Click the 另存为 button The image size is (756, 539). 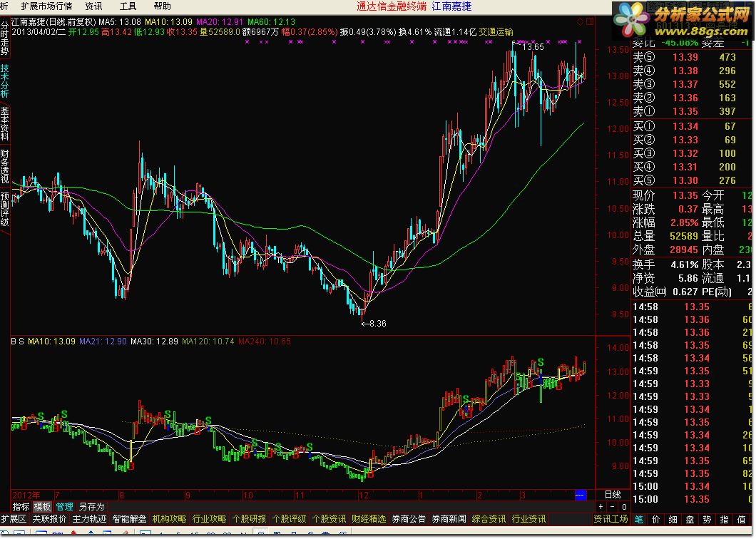91,507
